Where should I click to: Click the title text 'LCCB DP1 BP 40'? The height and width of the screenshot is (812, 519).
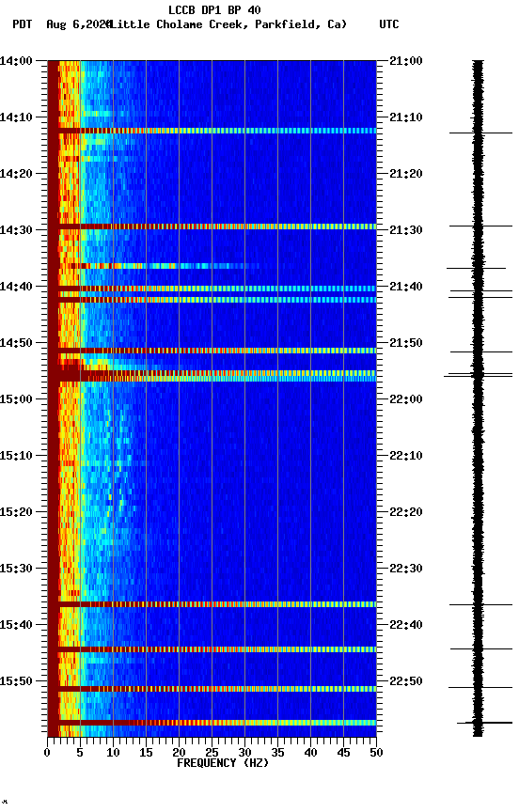click(x=214, y=9)
